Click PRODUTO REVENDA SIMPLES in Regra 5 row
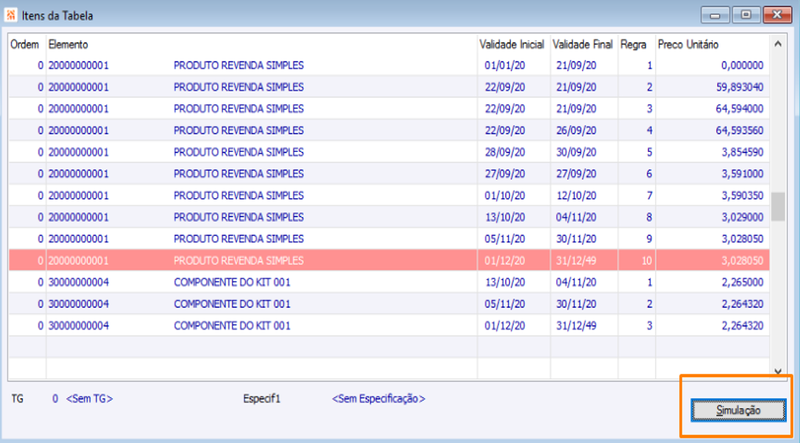This screenshot has height=443, width=800. [x=239, y=152]
